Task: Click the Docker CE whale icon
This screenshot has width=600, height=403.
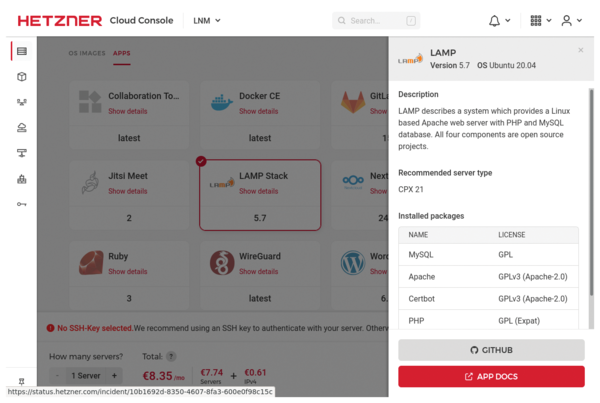Action: 222,103
